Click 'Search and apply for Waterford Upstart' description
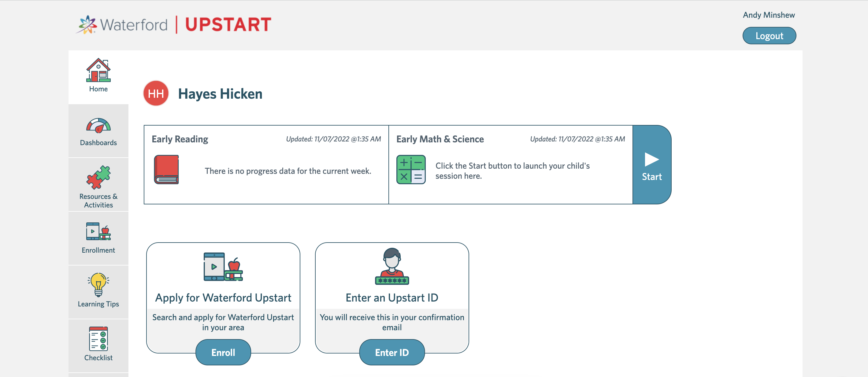The image size is (868, 377). tap(223, 322)
